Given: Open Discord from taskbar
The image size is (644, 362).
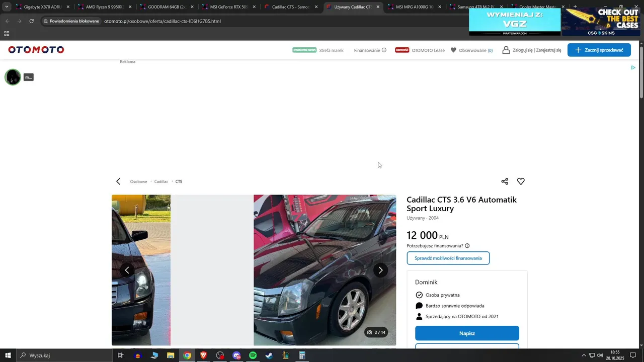Looking at the screenshot, I should [x=236, y=355].
